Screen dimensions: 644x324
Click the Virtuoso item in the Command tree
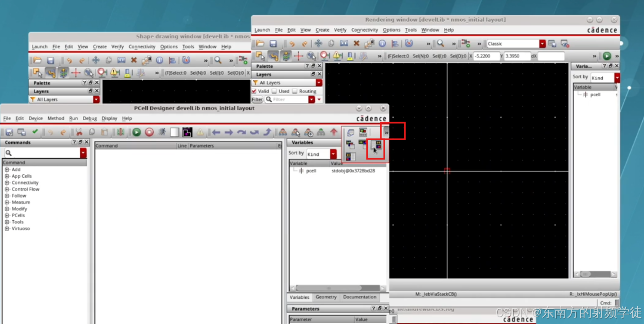coord(20,229)
